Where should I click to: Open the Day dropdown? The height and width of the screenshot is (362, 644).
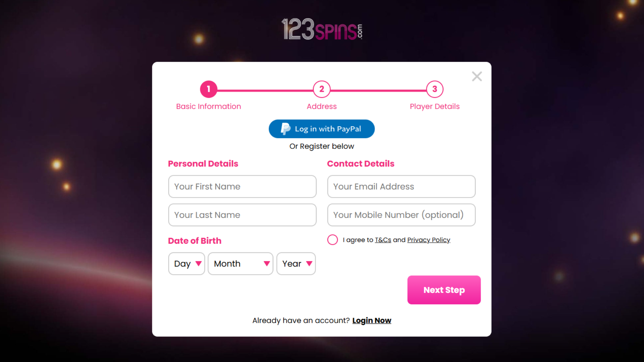click(x=186, y=264)
